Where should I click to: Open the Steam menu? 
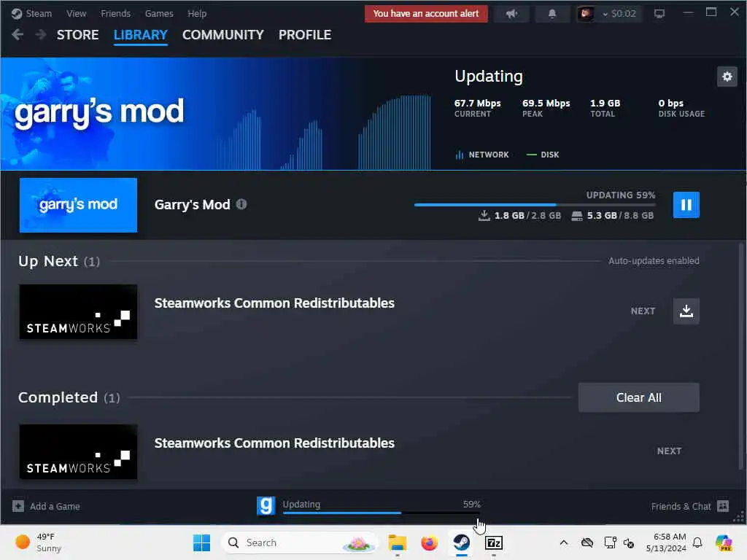point(31,13)
